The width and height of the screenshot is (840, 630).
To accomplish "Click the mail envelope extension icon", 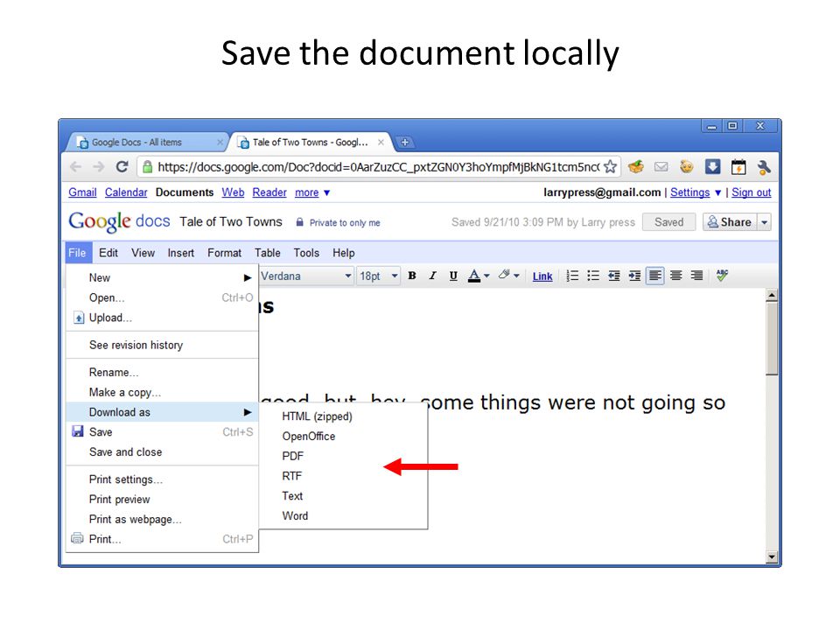I will pyautogui.click(x=661, y=166).
